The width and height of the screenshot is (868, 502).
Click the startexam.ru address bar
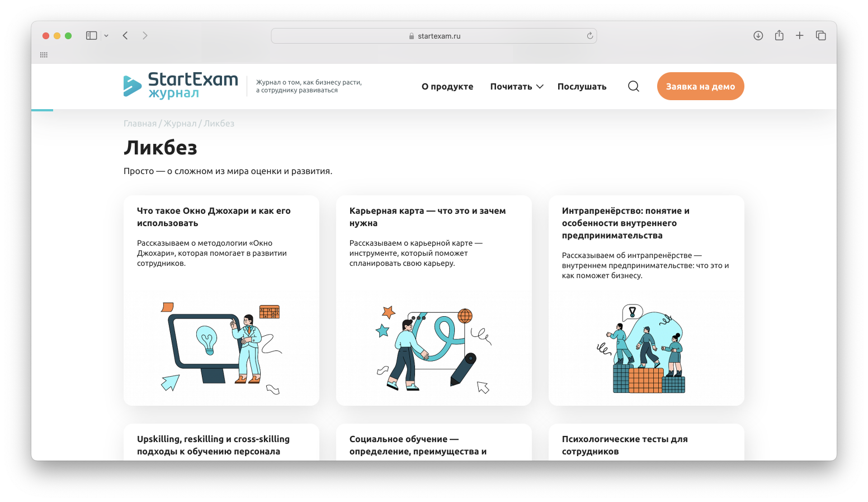(x=434, y=36)
